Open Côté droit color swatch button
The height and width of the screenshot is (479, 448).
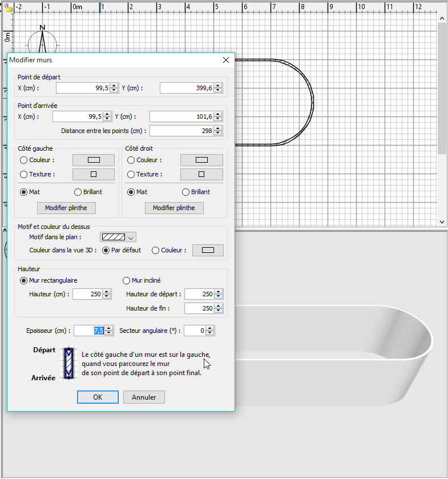point(201,160)
